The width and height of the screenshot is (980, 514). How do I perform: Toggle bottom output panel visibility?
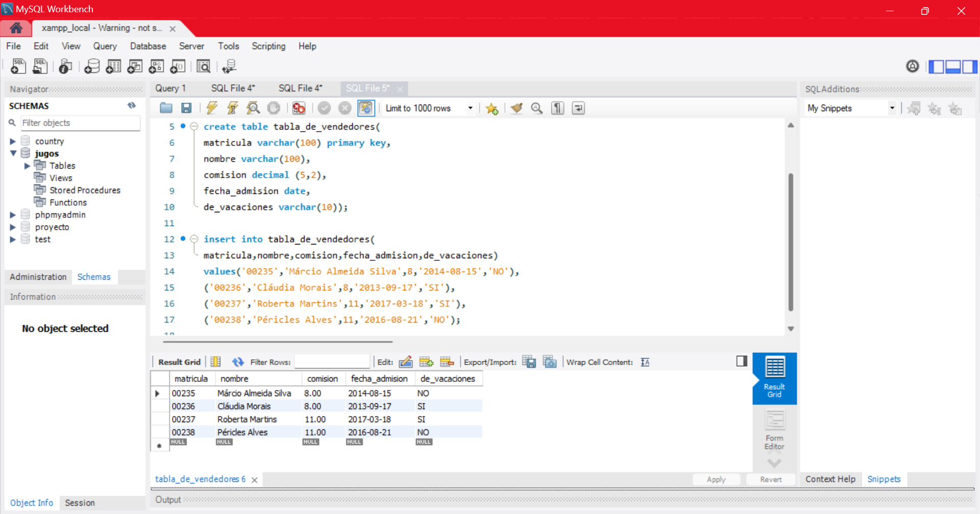pyautogui.click(x=953, y=66)
